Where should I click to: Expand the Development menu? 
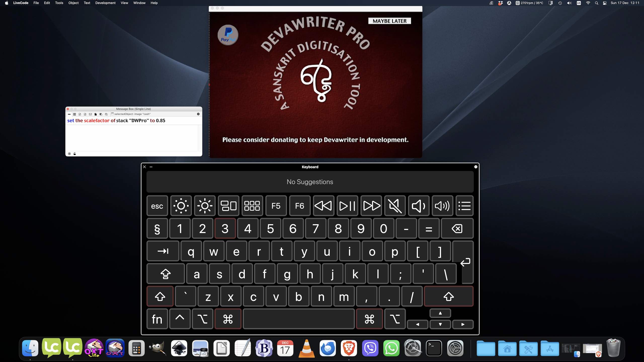pyautogui.click(x=105, y=3)
